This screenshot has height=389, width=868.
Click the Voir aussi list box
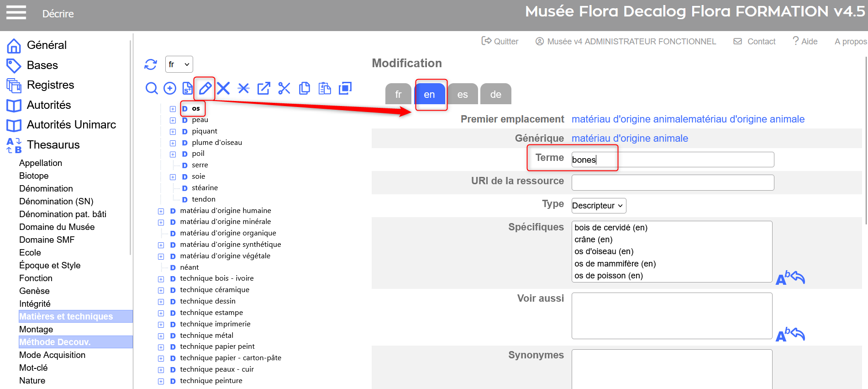tap(672, 316)
